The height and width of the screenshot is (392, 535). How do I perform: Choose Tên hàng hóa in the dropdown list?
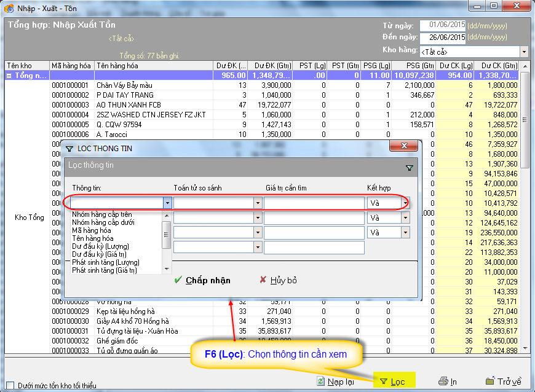[93, 238]
